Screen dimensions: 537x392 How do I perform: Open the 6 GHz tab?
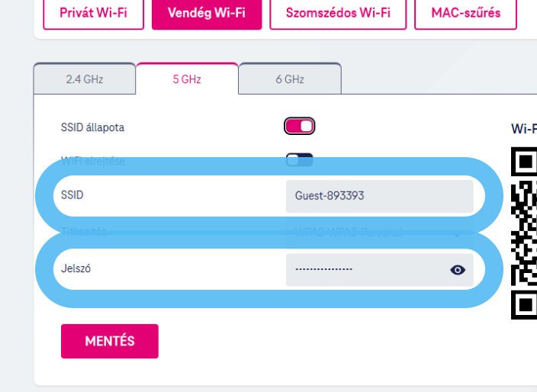(290, 79)
